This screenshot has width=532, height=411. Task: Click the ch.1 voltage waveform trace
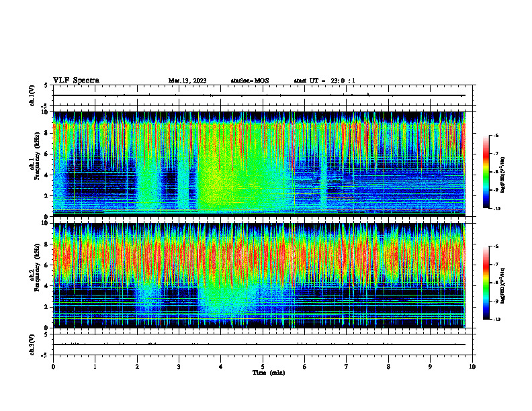pos(259,95)
